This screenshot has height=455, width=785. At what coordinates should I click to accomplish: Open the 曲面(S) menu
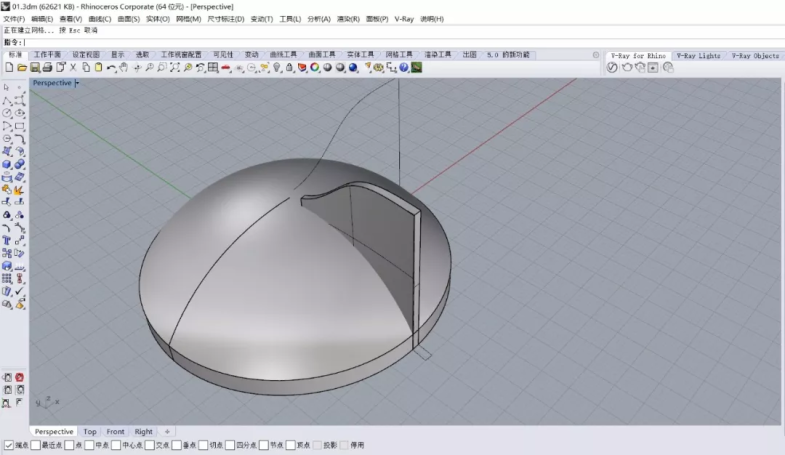128,19
